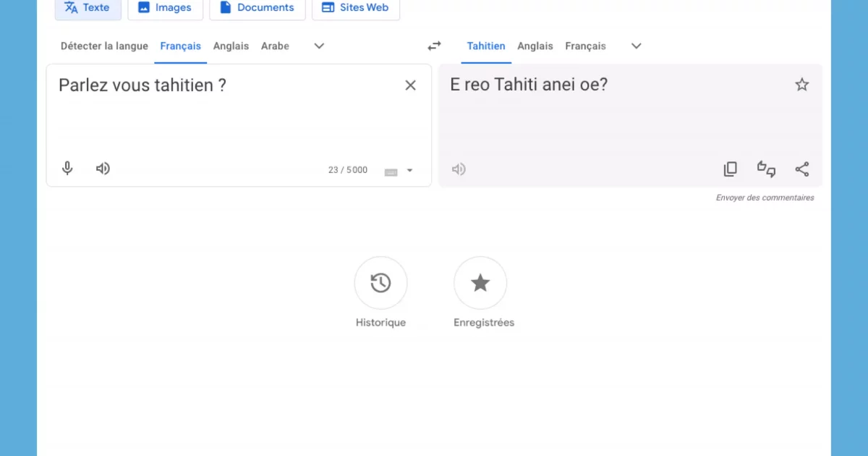This screenshot has width=868, height=456.
Task: Open Envoyer des commentaires link
Action: tap(765, 197)
